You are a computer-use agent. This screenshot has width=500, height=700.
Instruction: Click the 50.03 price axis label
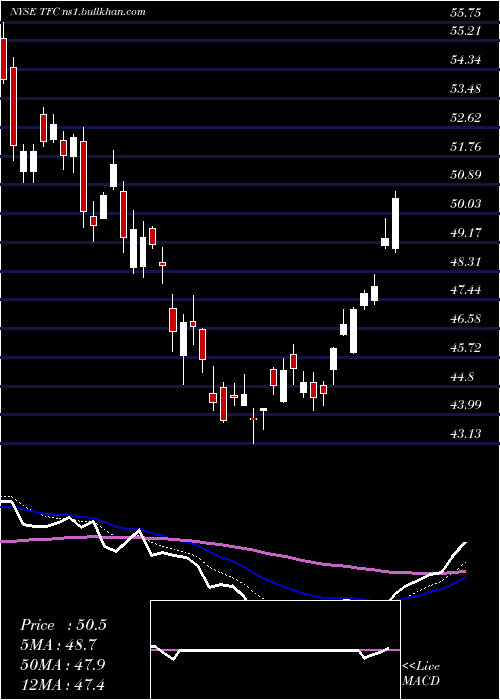[466, 204]
